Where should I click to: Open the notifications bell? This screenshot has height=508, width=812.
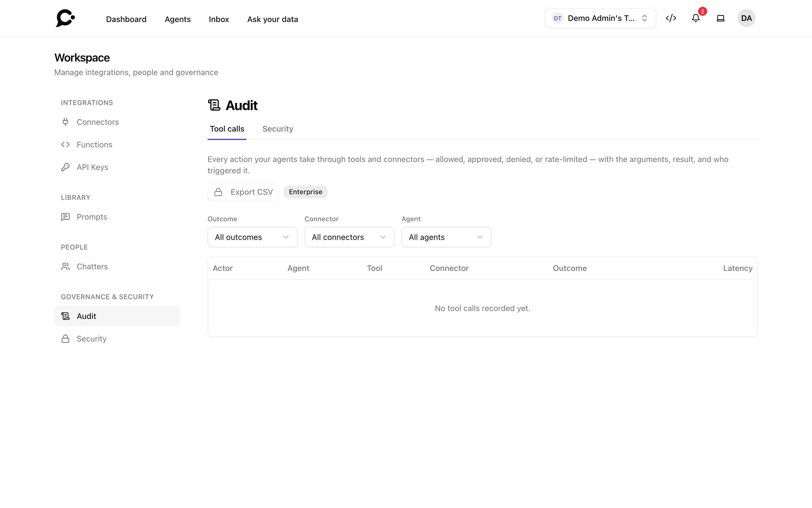pos(696,18)
